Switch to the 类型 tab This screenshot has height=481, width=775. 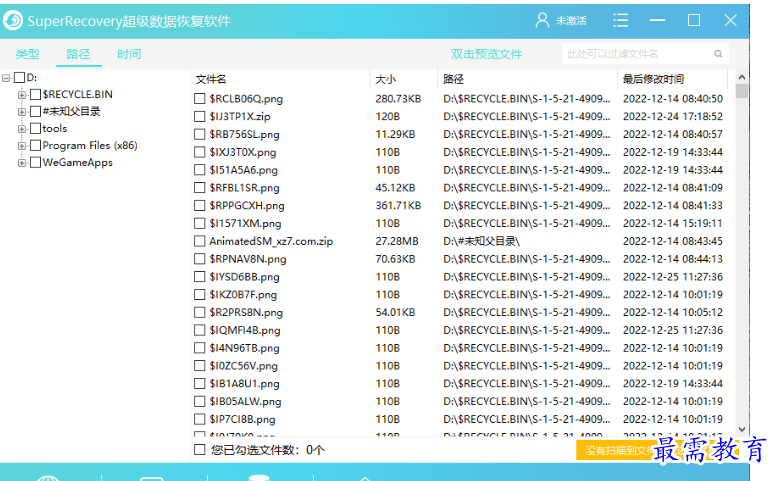coord(27,54)
